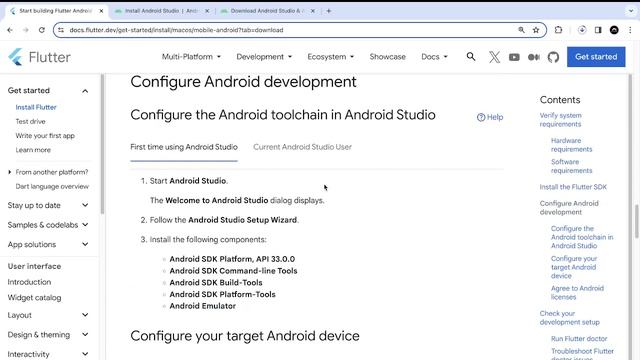Image resolution: width=640 pixels, height=360 pixels.
Task: Click the Flutter logo in header
Action: tap(39, 57)
